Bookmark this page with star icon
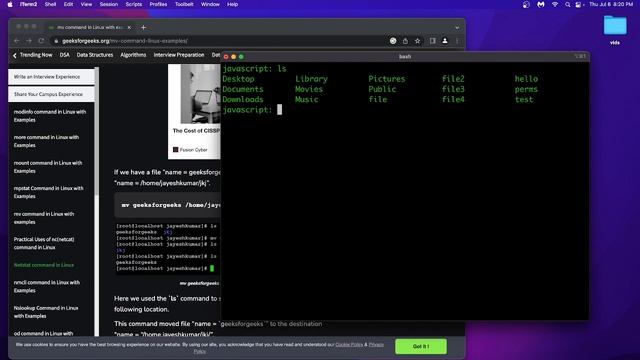This screenshot has height=360, width=640. 417,41
